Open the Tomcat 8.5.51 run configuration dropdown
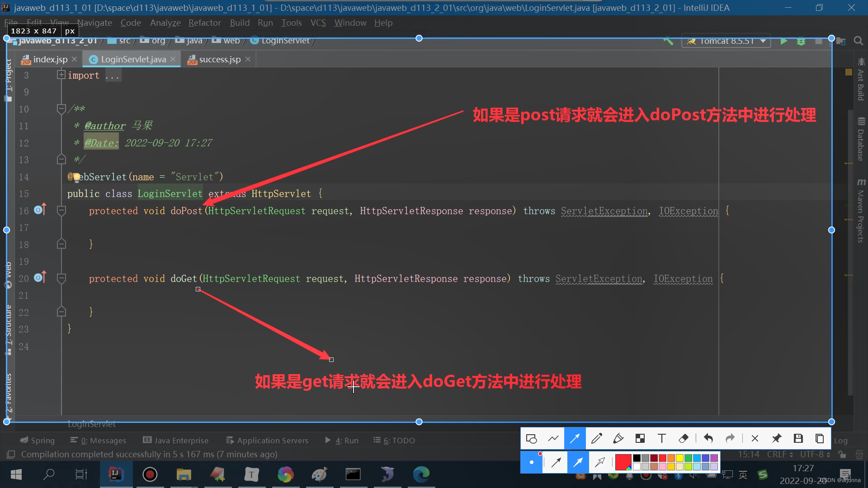The height and width of the screenshot is (488, 868). coord(726,41)
